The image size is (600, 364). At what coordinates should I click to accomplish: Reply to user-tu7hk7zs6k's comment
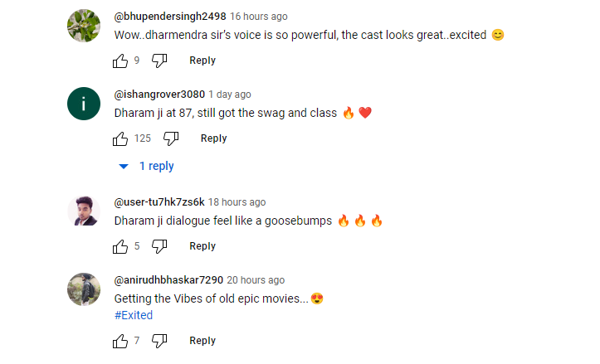click(202, 246)
